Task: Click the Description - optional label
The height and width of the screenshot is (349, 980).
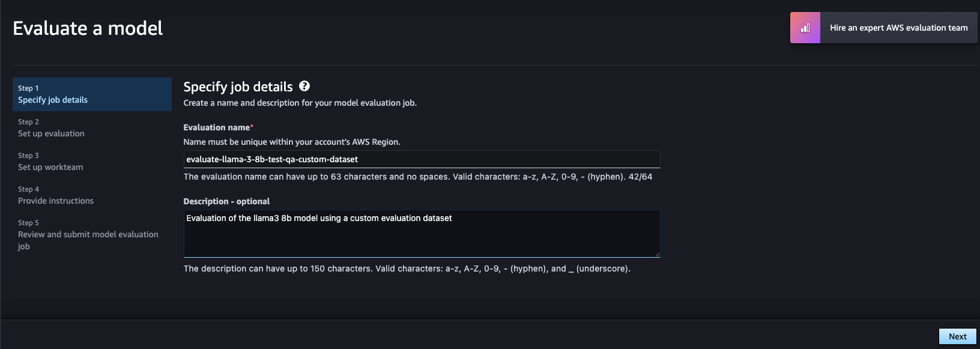Action: (226, 201)
